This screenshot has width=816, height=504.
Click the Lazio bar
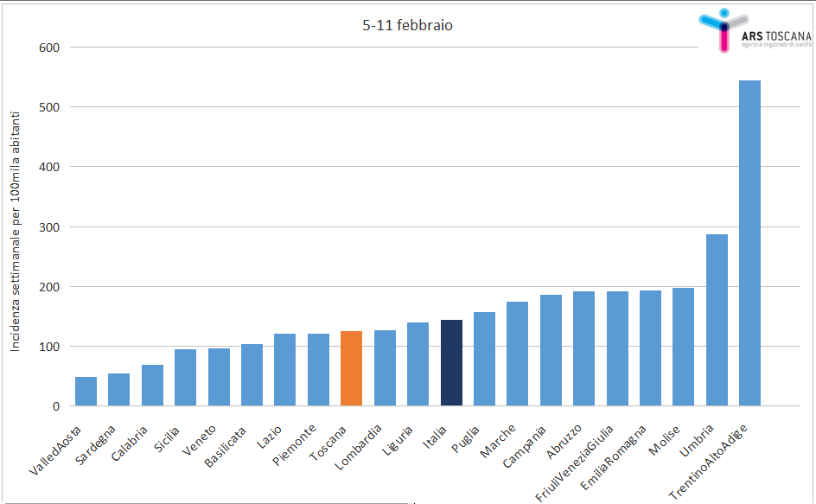click(x=284, y=370)
